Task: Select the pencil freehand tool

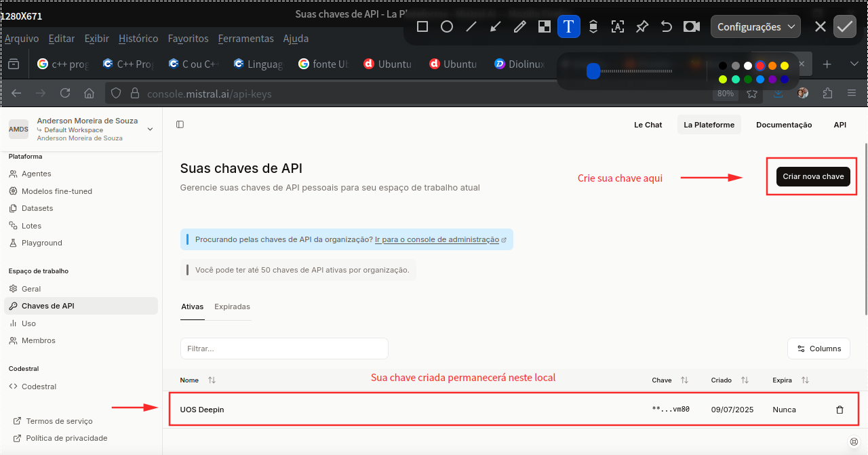Action: [x=520, y=26]
